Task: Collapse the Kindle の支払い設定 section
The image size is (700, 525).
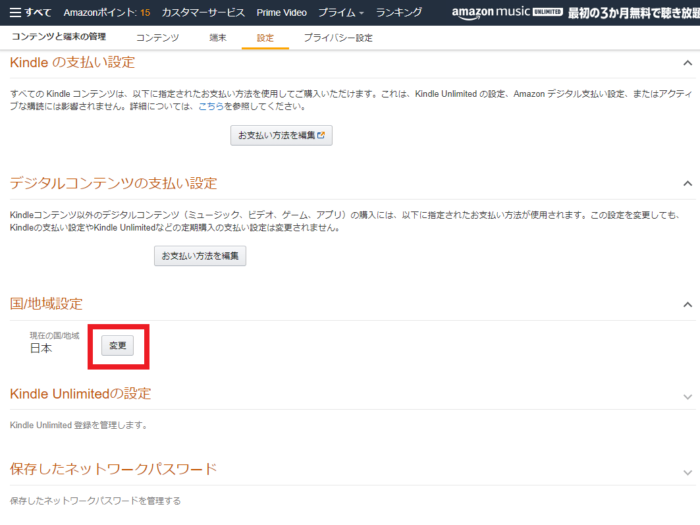Action: 688,63
